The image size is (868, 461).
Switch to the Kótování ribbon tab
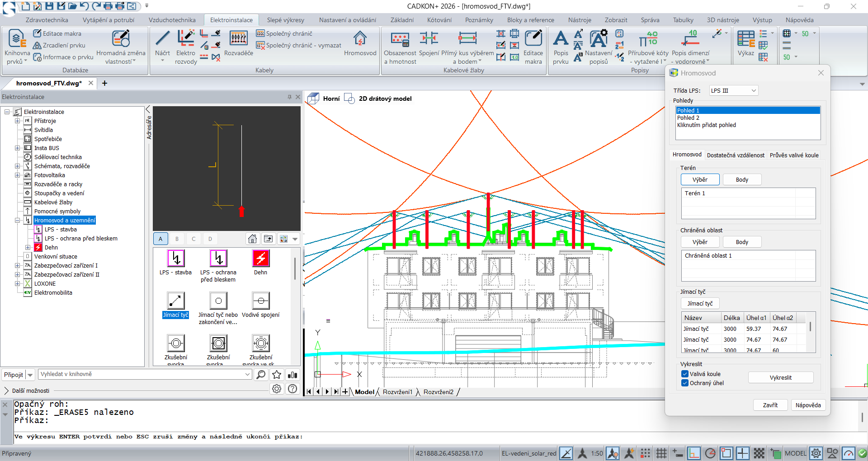(x=439, y=20)
